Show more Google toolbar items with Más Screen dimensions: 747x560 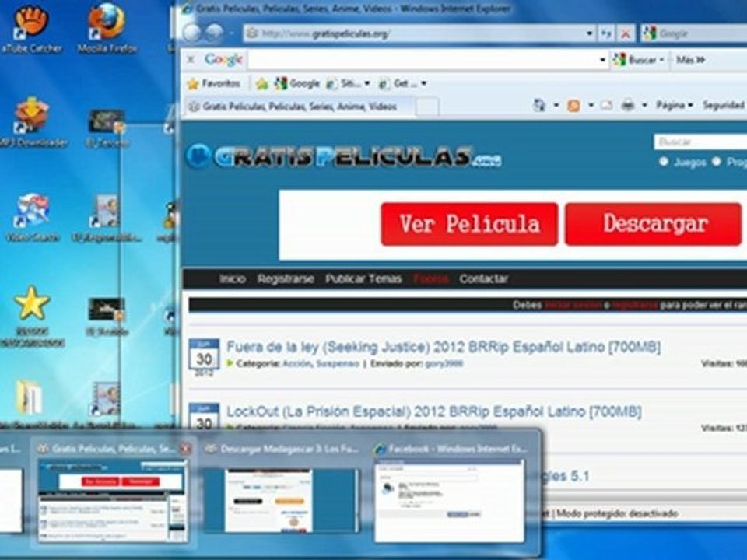pyautogui.click(x=690, y=60)
